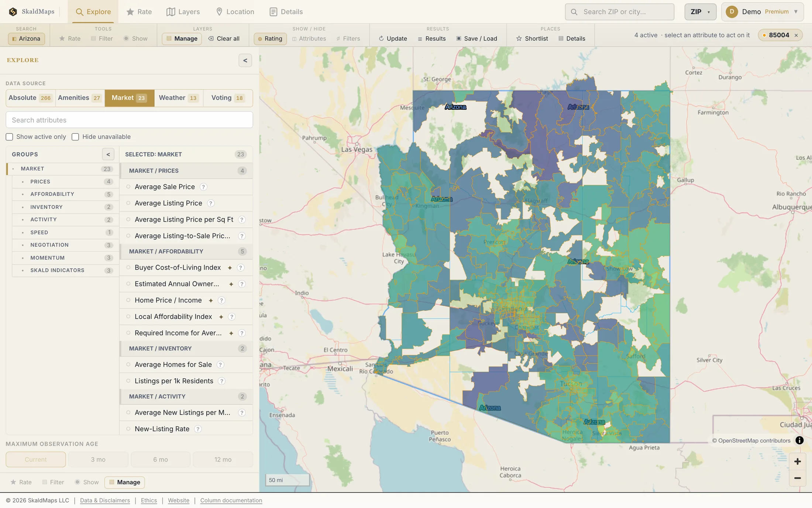
Task: Click the Clear all layers button
Action: point(224,38)
